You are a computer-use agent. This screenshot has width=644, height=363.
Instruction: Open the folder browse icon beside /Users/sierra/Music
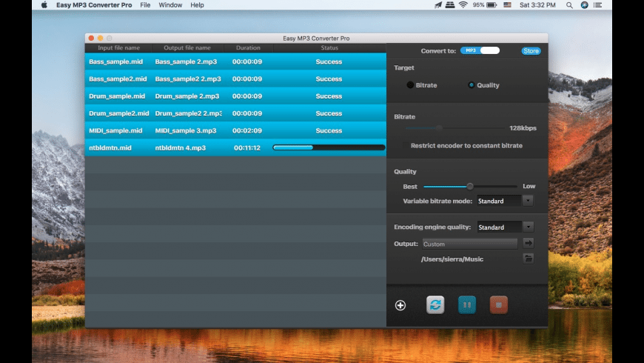(529, 259)
